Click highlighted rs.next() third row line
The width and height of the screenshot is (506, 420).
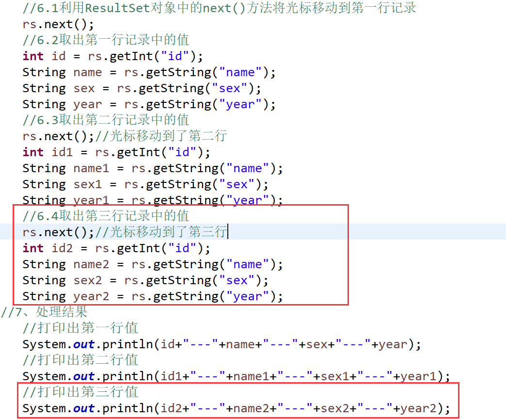pyautogui.click(x=125, y=232)
